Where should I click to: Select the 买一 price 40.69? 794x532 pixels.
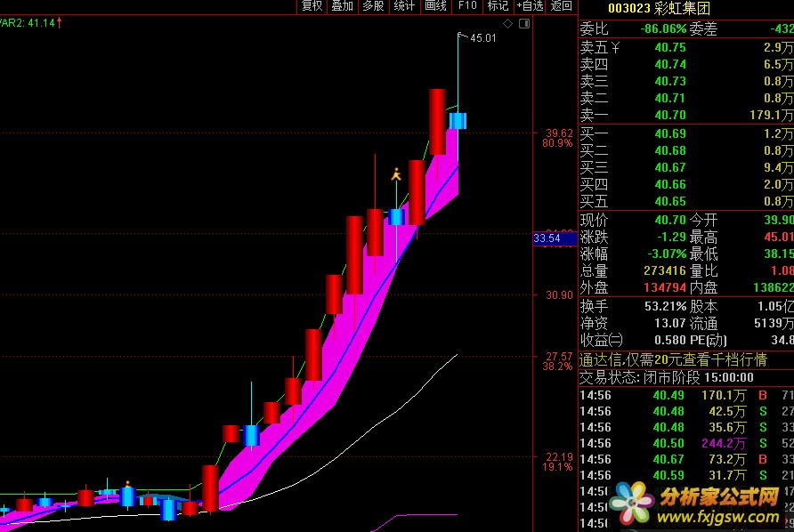670,133
